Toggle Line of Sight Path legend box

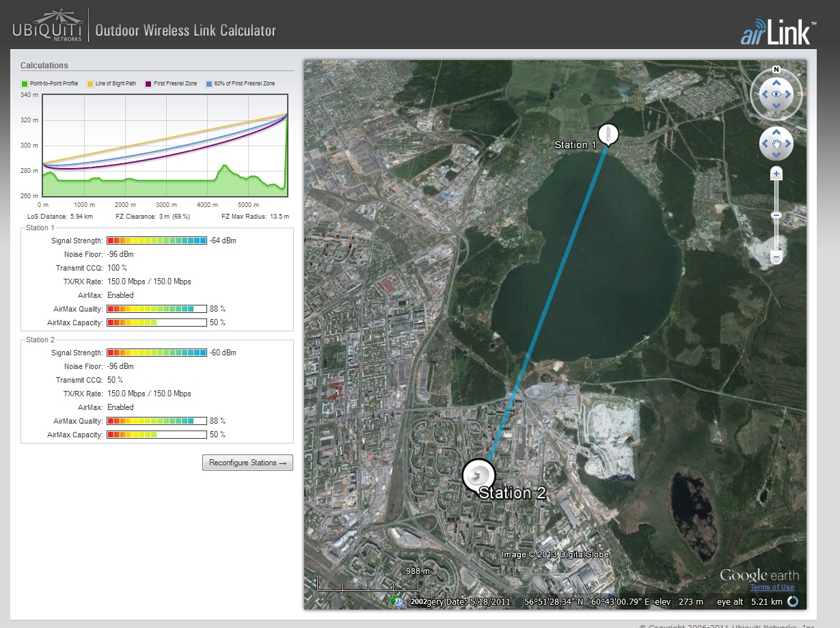click(90, 83)
